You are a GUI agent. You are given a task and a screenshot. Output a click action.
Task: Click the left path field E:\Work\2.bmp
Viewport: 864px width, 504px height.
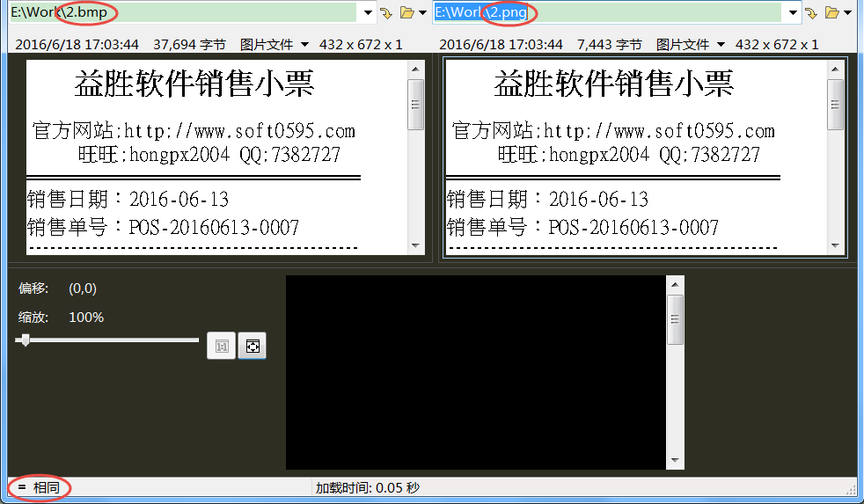184,12
